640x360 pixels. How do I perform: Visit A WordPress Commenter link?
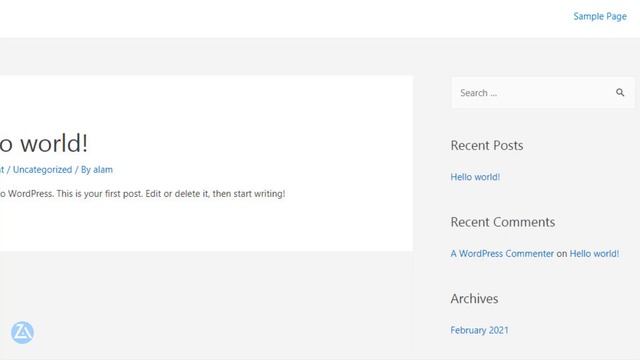[502, 253]
